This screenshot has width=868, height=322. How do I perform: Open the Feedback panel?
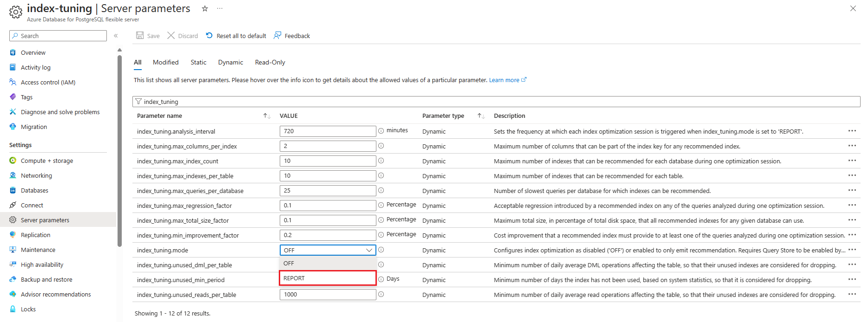point(292,36)
